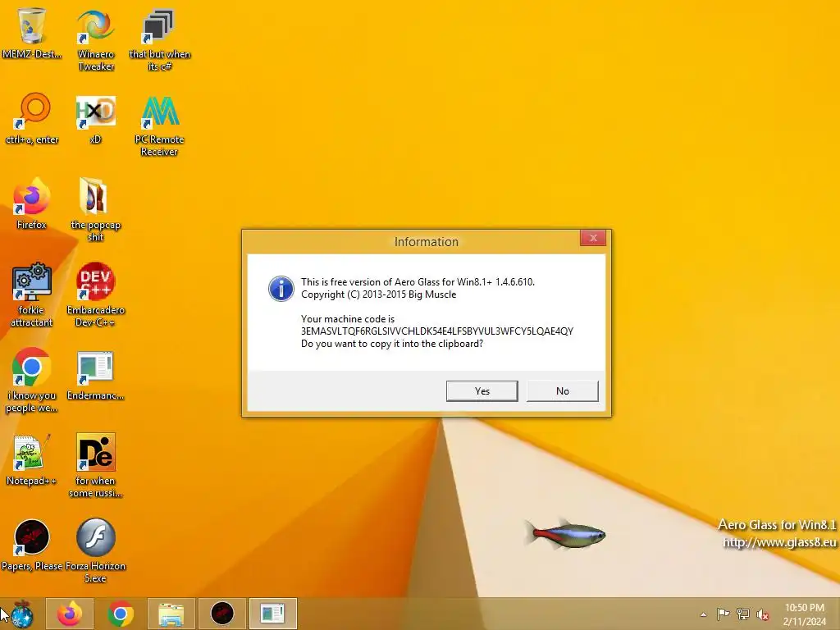Viewport: 840px width, 630px height.
Task: Select the Chrome 'i know you people we...' icon
Action: click(32, 381)
